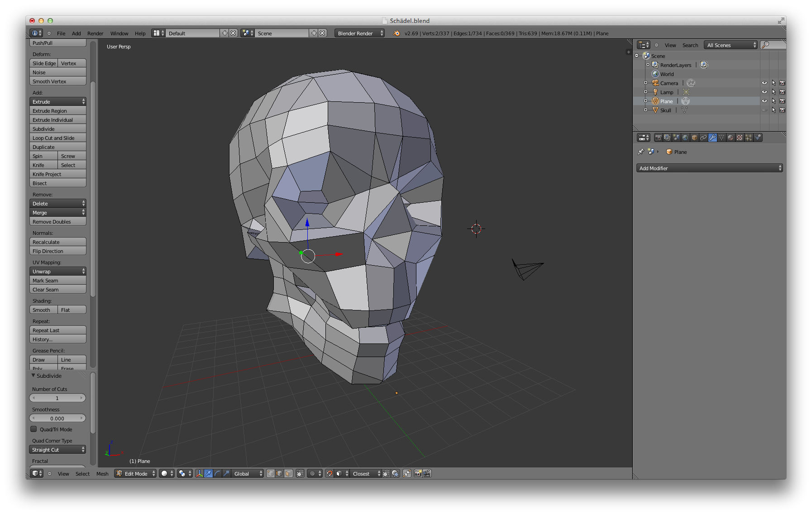Open the Material properties tab icon
This screenshot has width=812, height=515.
pos(731,138)
